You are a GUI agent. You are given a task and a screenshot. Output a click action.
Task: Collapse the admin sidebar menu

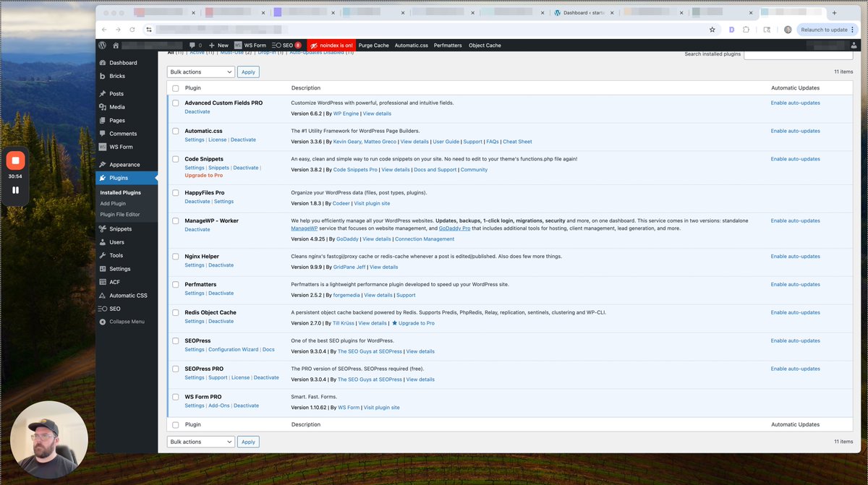(x=122, y=322)
